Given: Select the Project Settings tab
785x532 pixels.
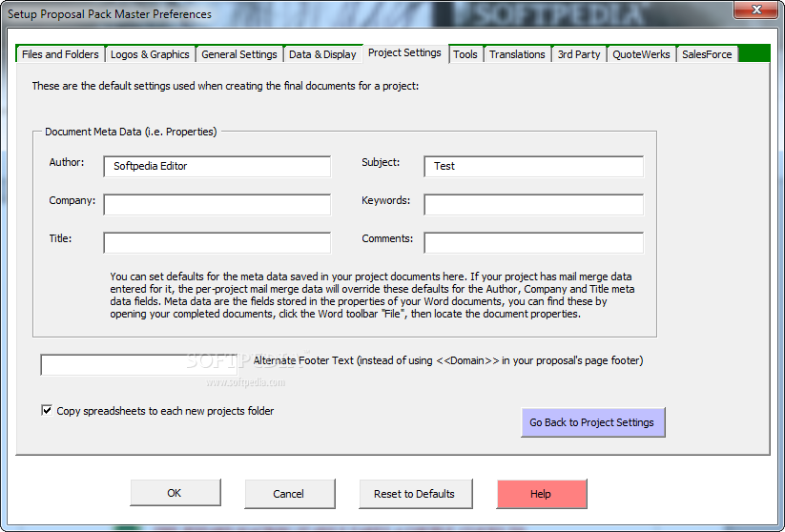Looking at the screenshot, I should click(x=404, y=52).
